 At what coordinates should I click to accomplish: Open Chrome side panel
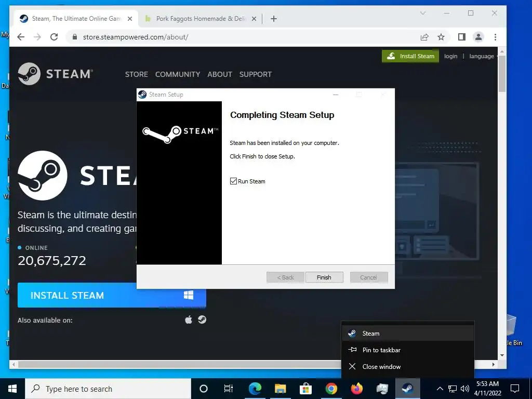coord(462,37)
